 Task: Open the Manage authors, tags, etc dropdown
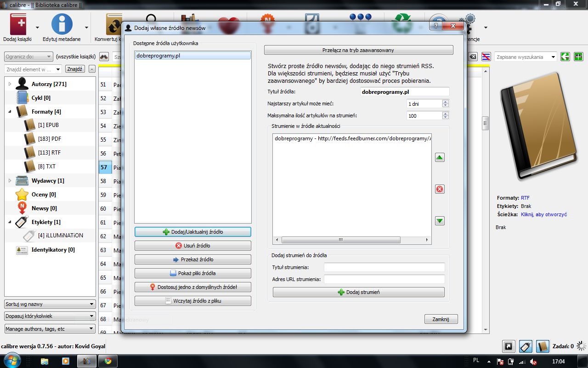pyautogui.click(x=50, y=329)
